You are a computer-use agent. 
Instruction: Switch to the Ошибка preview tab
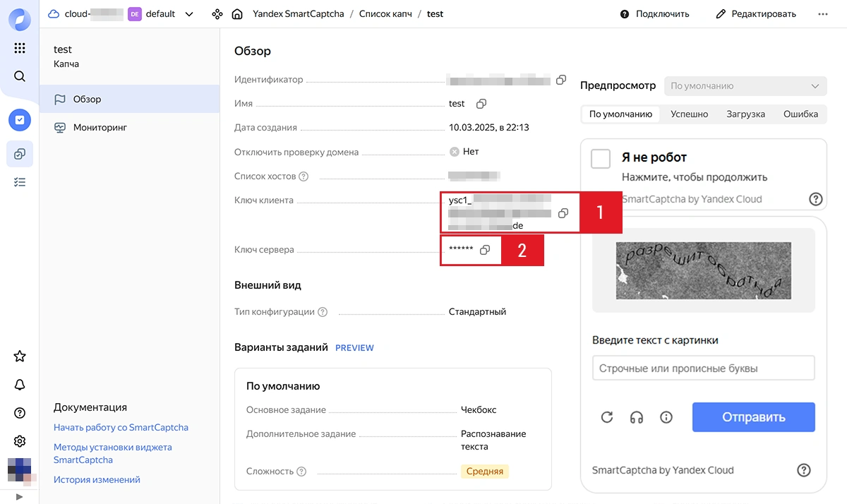(800, 114)
